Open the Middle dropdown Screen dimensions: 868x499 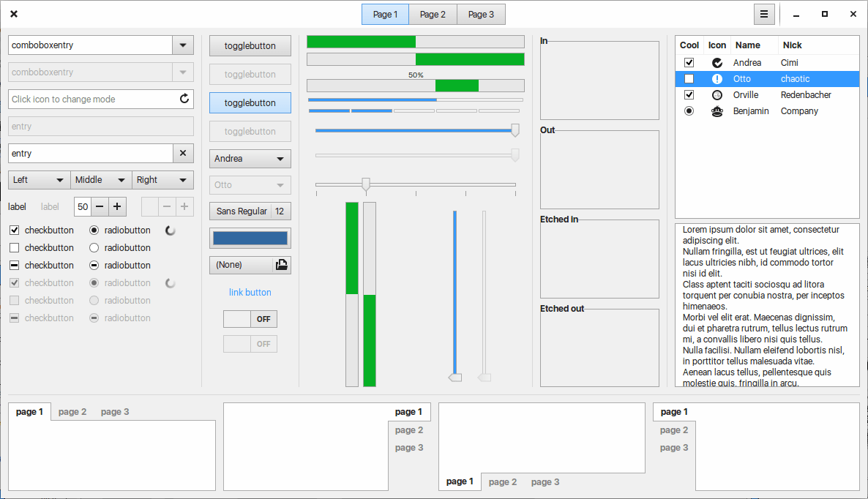click(101, 180)
